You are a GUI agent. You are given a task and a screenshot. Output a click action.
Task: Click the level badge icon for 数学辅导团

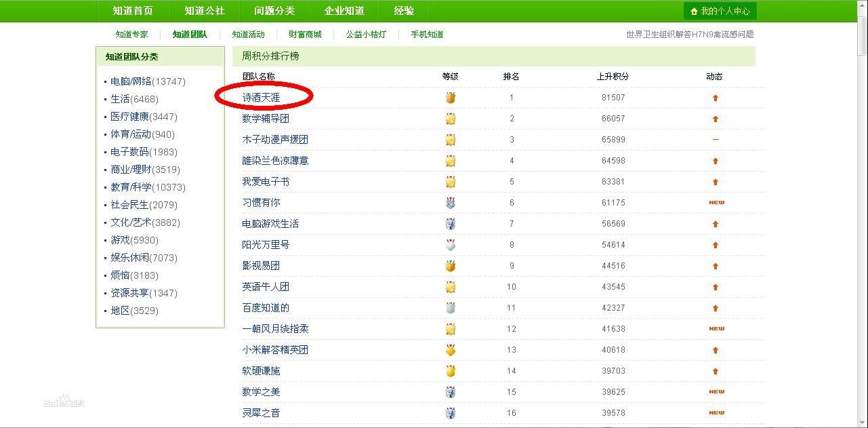(x=451, y=119)
